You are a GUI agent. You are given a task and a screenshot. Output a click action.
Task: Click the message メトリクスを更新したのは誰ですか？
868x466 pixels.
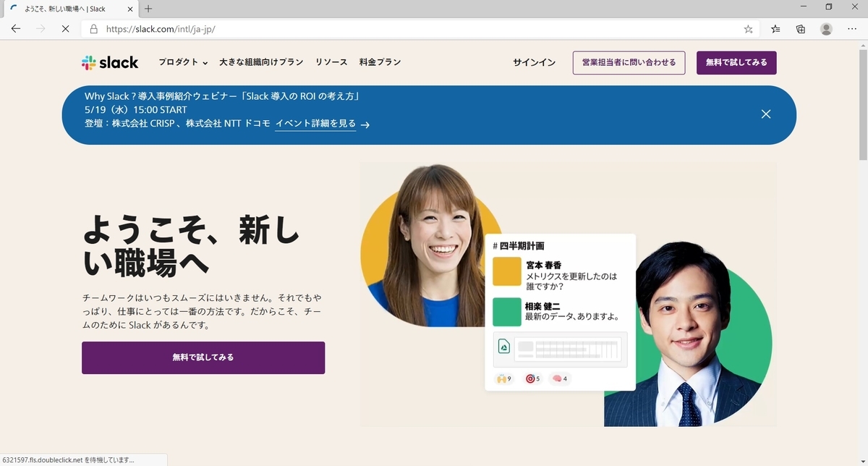(x=571, y=281)
